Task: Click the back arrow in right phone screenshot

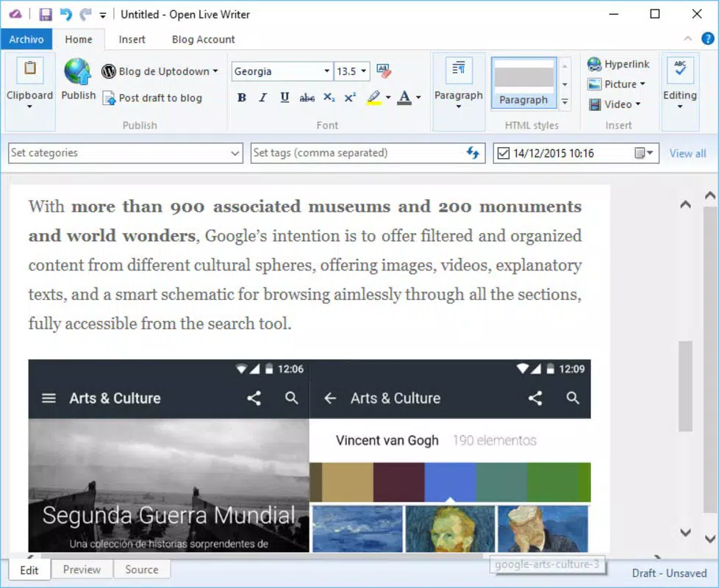Action: [330, 398]
